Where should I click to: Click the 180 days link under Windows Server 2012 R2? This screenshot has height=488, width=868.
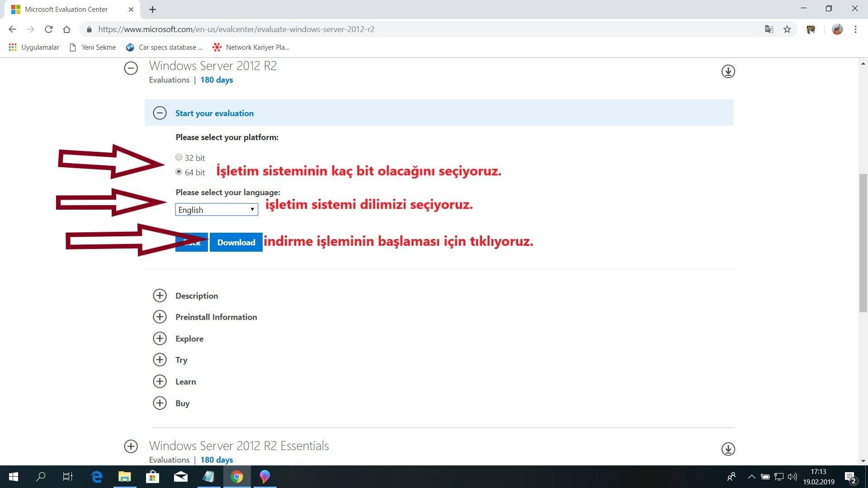[x=217, y=80]
